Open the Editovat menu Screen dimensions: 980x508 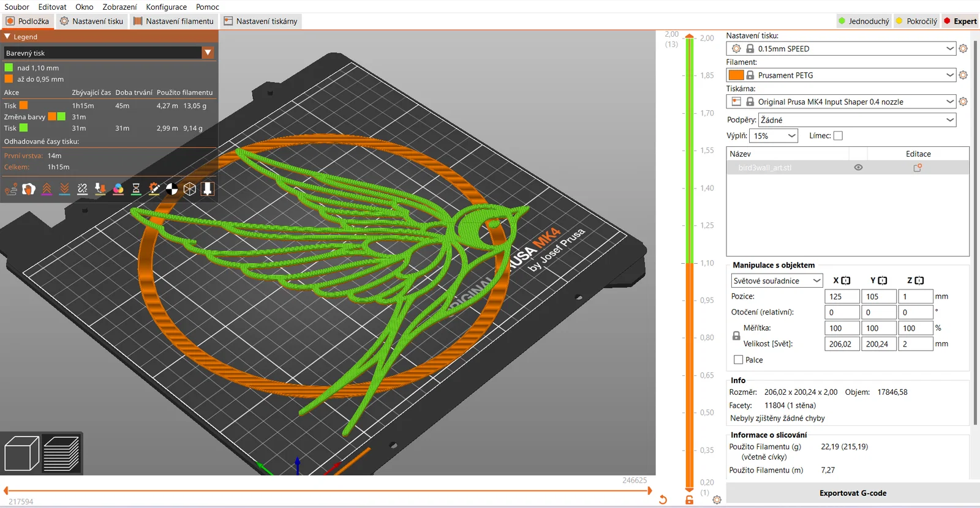click(x=53, y=7)
